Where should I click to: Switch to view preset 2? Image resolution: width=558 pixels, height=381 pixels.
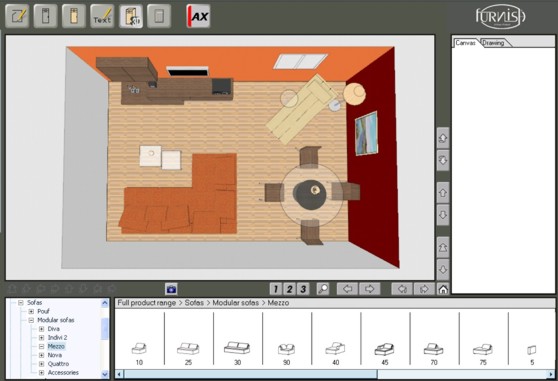(289, 289)
